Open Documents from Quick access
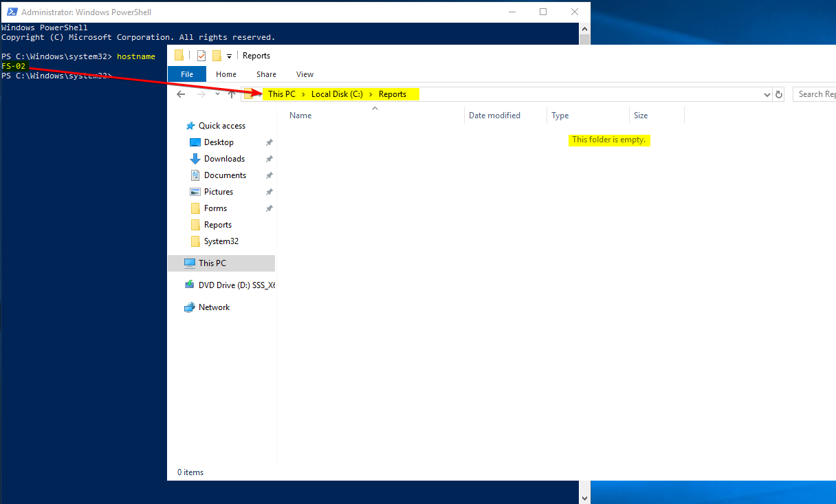The height and width of the screenshot is (504, 836). pyautogui.click(x=225, y=175)
